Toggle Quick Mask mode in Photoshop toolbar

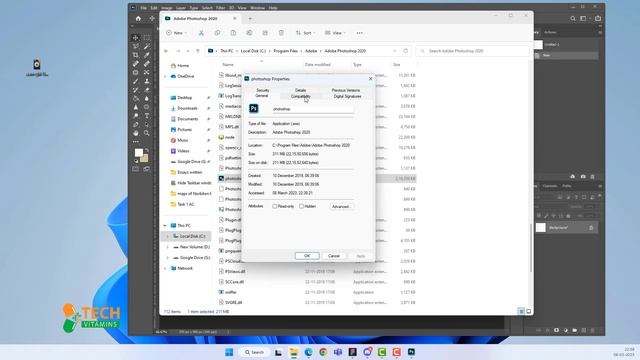136,169
